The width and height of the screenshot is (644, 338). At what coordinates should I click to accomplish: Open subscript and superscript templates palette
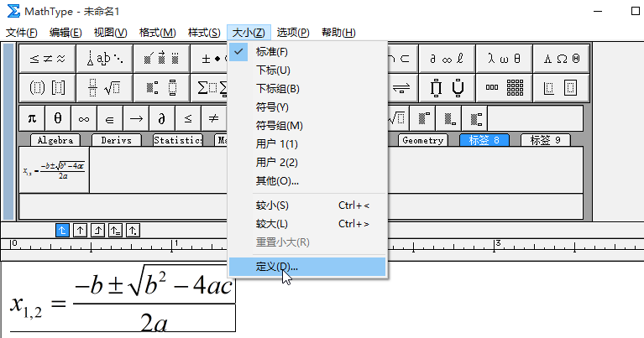coord(161,87)
